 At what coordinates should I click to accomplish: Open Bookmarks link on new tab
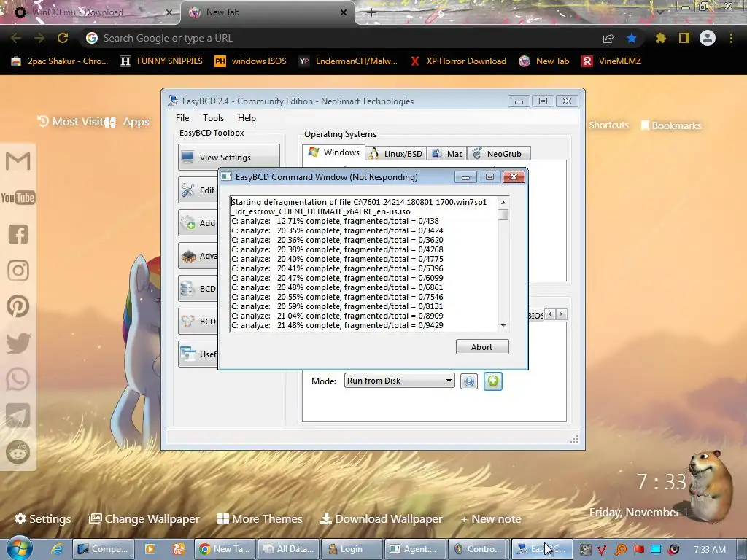tap(671, 125)
